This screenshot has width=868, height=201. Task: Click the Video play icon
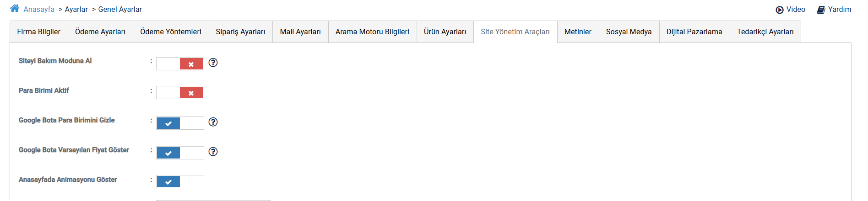click(780, 10)
